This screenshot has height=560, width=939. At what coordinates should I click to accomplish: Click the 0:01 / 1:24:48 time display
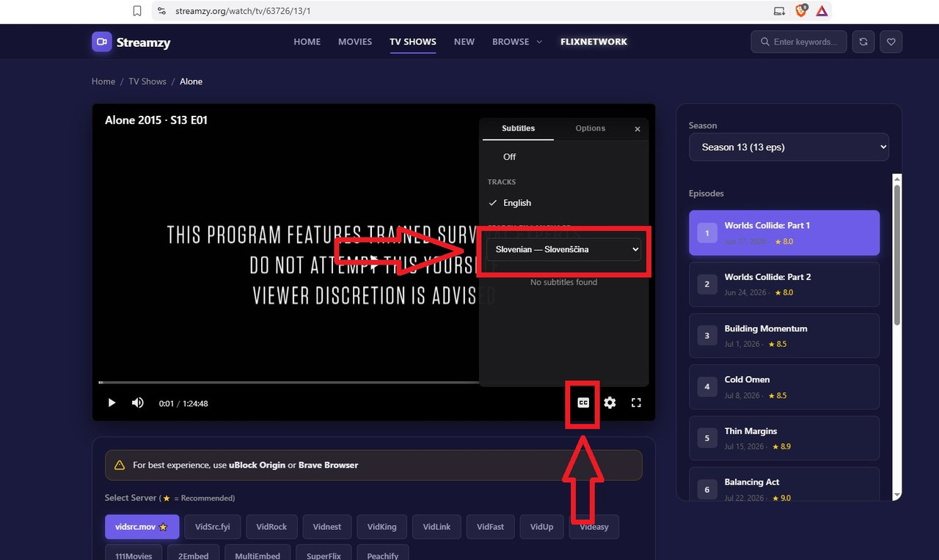tap(183, 403)
